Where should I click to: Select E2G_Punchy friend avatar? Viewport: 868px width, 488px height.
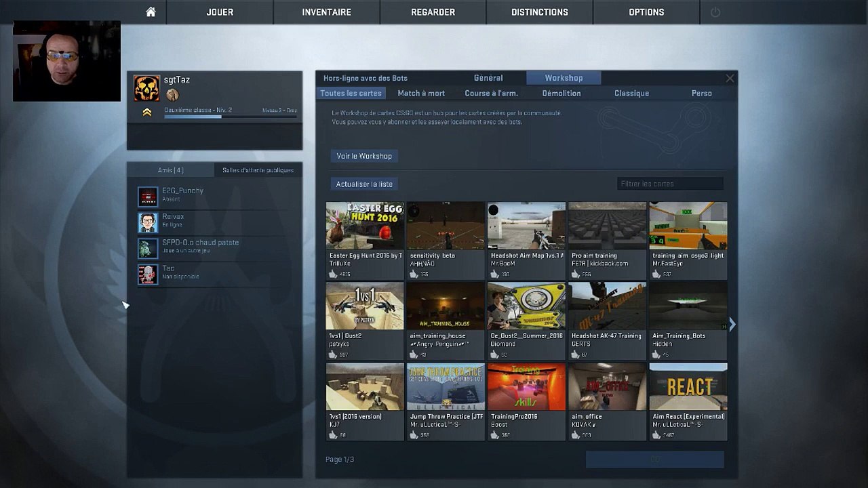[x=148, y=197]
